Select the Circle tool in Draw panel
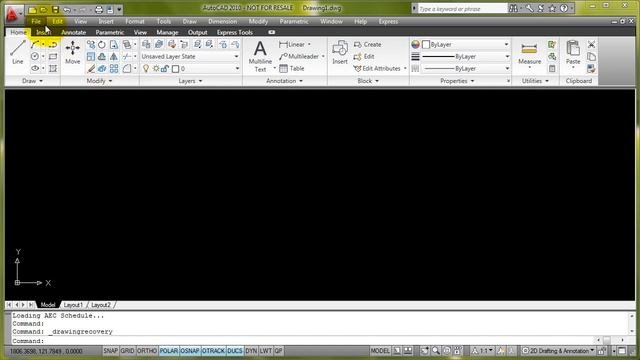Screen dimensions: 640x360 point(35,57)
